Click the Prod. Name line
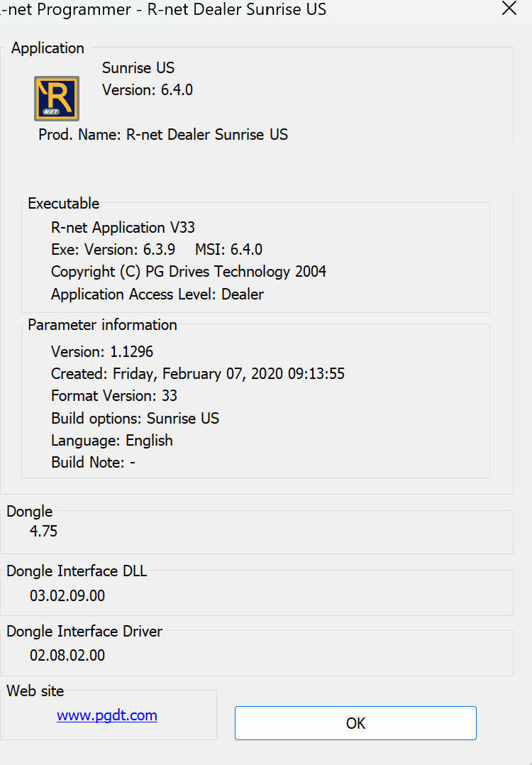Image resolution: width=532 pixels, height=765 pixels. [163, 135]
